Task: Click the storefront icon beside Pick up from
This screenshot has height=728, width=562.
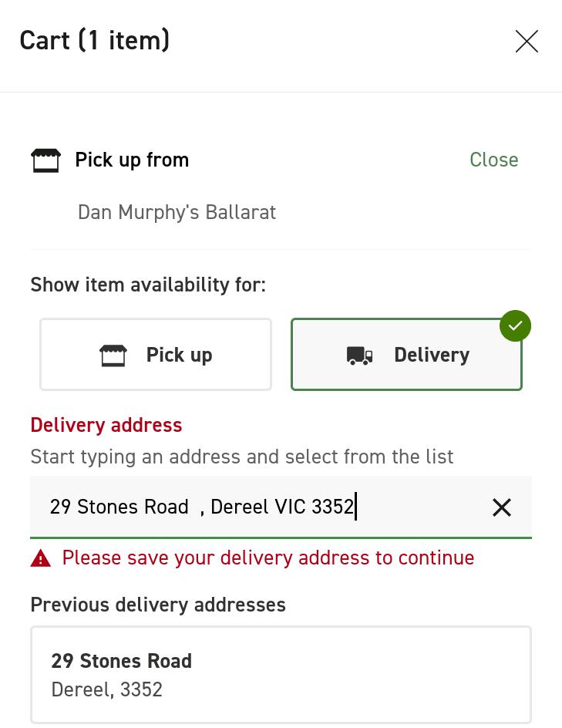Action: click(x=45, y=160)
